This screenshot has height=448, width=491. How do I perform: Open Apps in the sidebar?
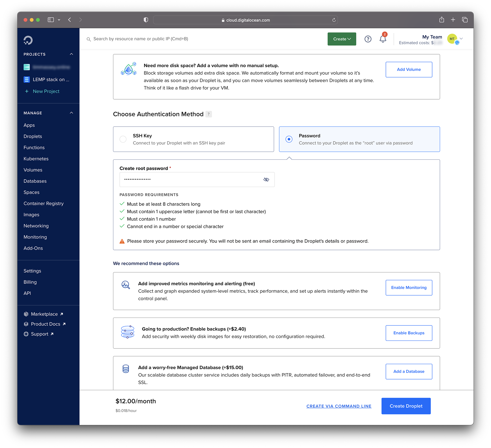pos(29,125)
